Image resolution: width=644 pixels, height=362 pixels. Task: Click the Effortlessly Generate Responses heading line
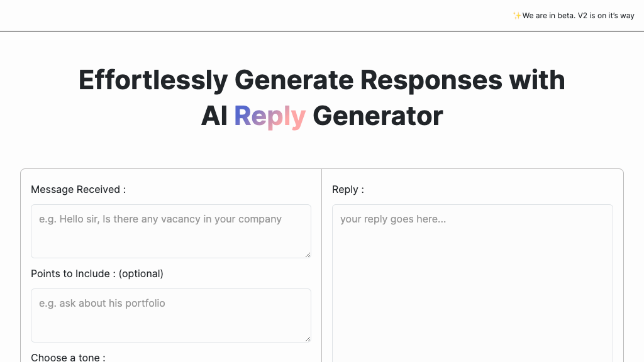coord(321,80)
